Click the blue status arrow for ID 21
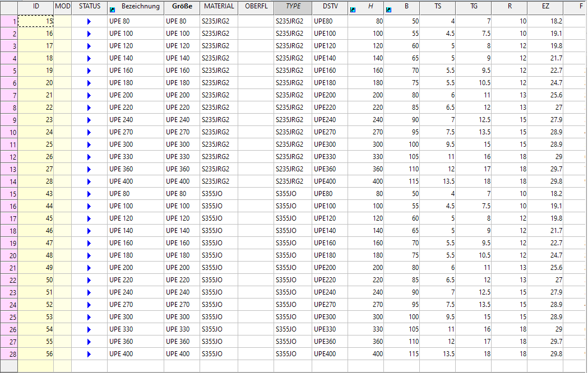Viewport: 588px width, 373px height. click(x=89, y=95)
